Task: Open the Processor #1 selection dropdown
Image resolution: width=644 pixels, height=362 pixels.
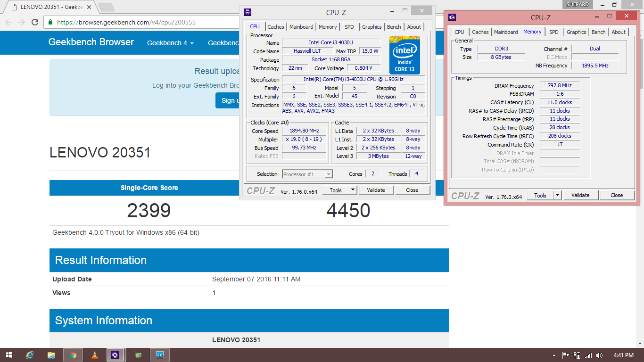Action: 307,174
